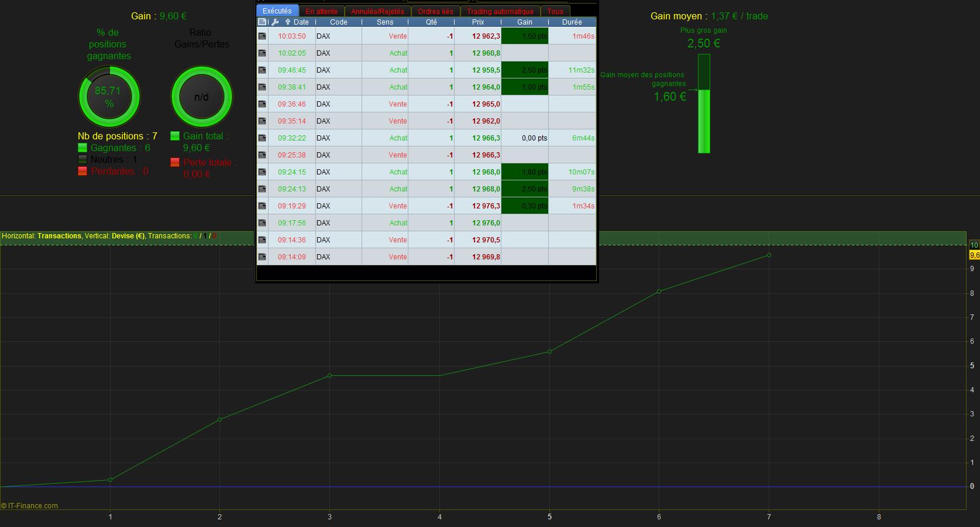Sort orders by the Date column header
Viewport: 980px width, 527px height.
pos(297,22)
